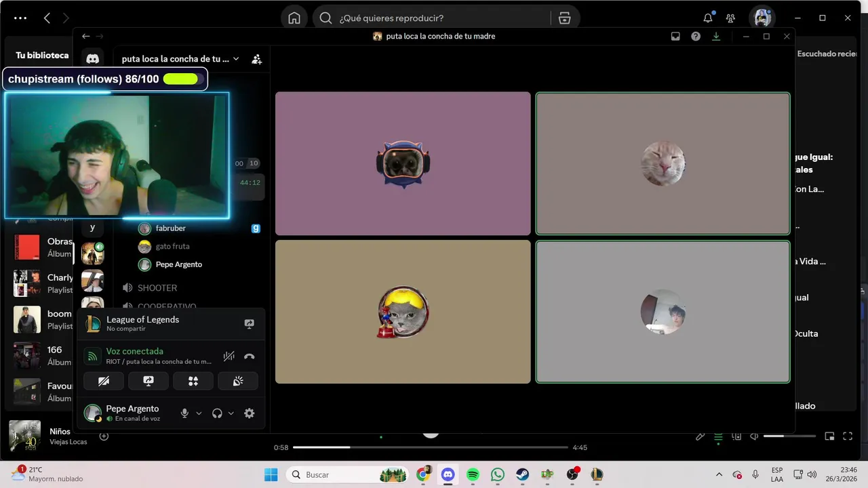Select tan voice tile with hat cat

tap(403, 312)
